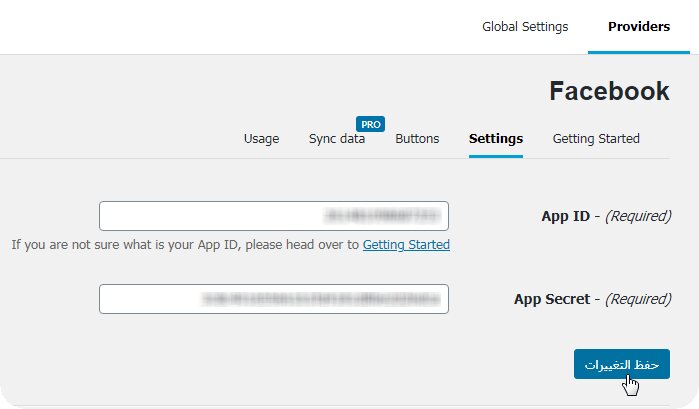
Task: Click the PRO badge above Sync data
Action: (371, 124)
